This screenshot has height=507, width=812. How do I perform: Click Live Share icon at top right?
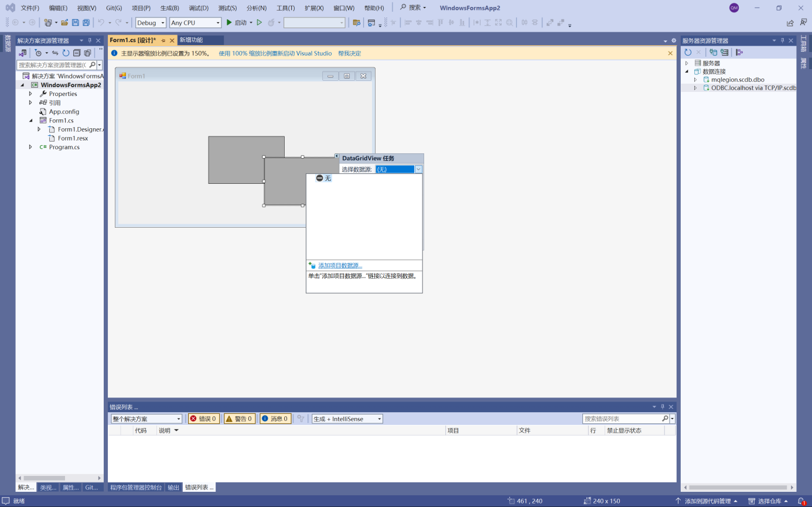point(790,23)
